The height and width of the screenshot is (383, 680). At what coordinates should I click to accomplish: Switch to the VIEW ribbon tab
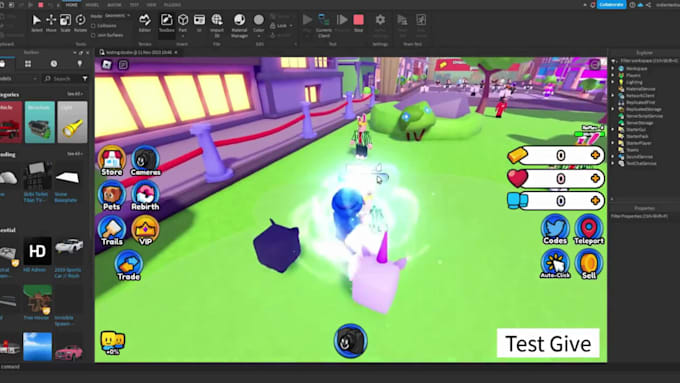(151, 5)
